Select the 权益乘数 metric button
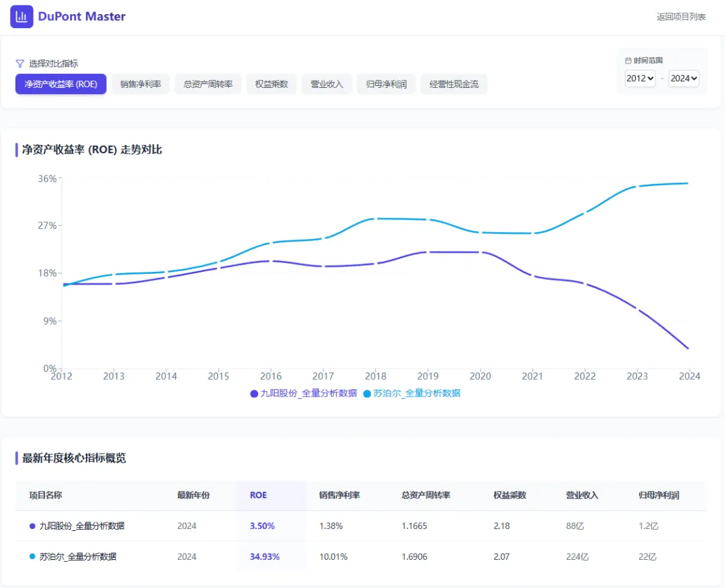The width and height of the screenshot is (725, 588). pos(271,84)
